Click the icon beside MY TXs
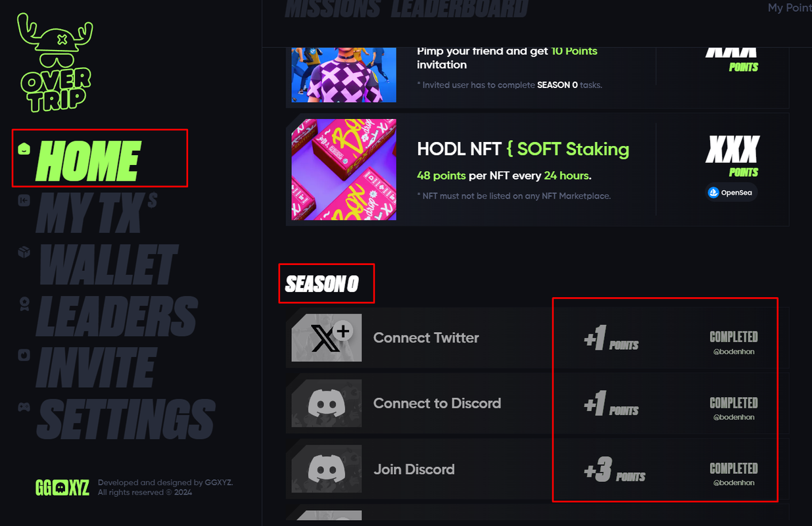The width and height of the screenshot is (812, 526). pyautogui.click(x=24, y=200)
